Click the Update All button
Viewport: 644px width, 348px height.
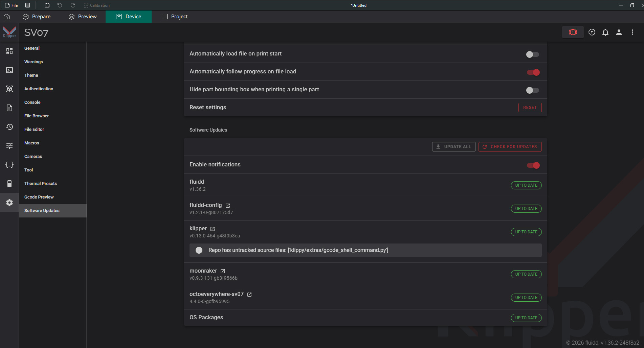point(453,147)
